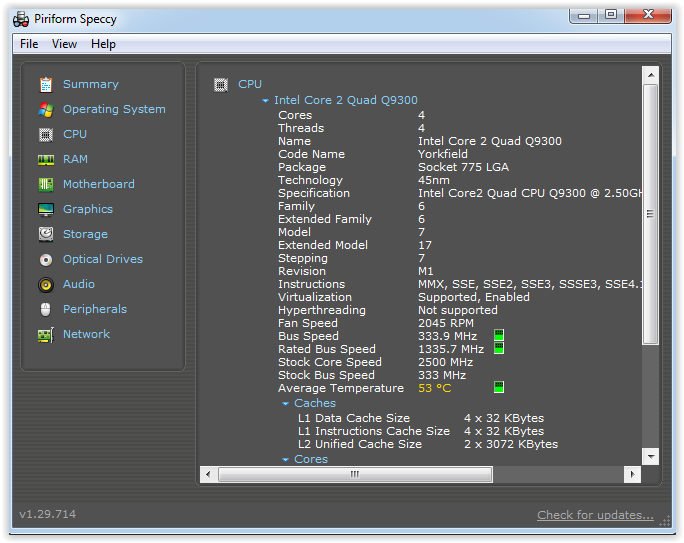Viewport: 684px width, 543px height.
Task: Click the L2 Unified Cache Size row
Action: click(428, 444)
